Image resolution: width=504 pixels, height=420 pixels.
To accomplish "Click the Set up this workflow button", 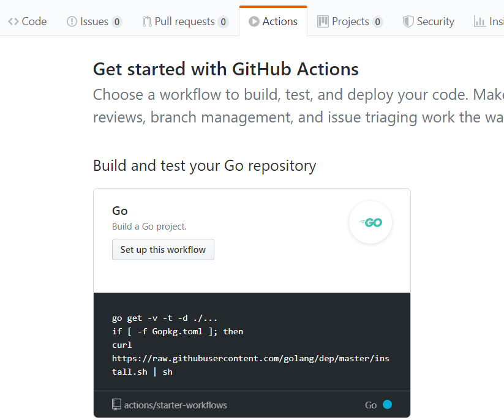I will (x=163, y=249).
